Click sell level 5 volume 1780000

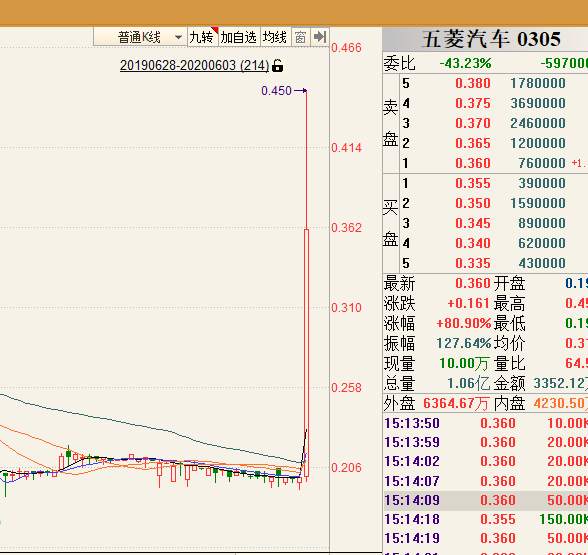coord(538,83)
